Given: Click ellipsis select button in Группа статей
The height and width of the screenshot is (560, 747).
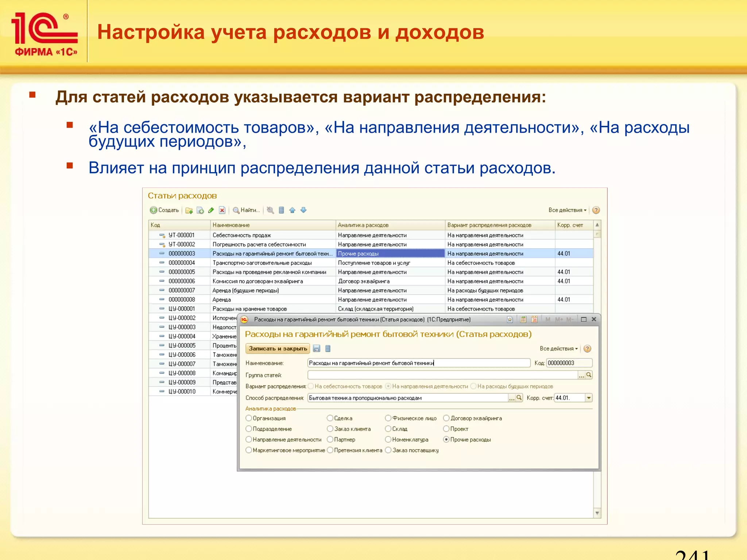Looking at the screenshot, I should 581,375.
